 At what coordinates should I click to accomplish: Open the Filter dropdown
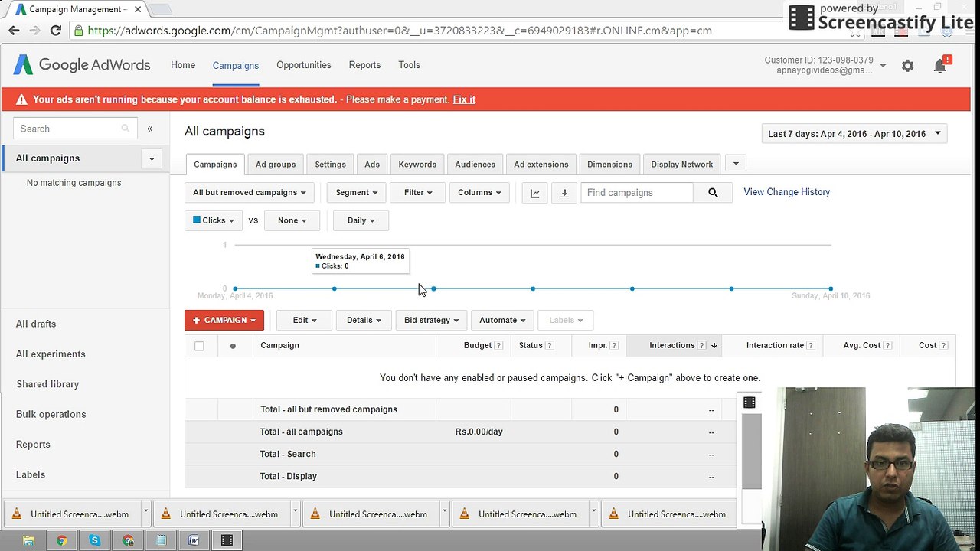tap(418, 193)
